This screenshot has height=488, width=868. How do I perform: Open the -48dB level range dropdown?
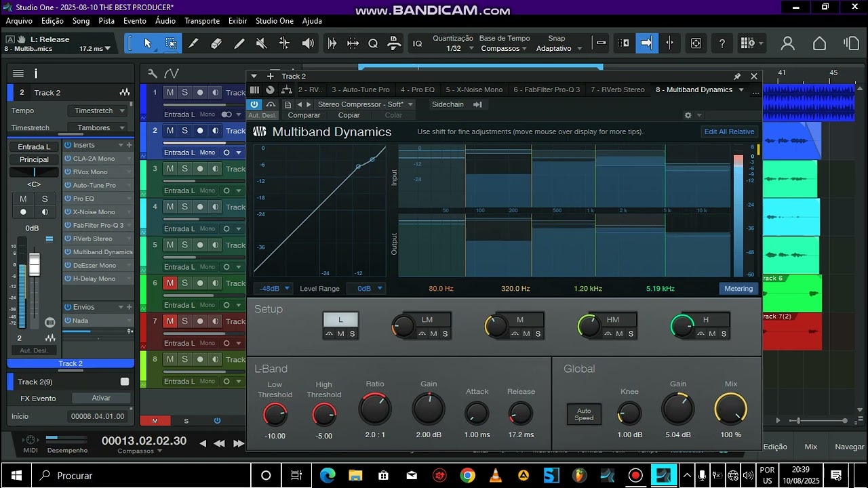pyautogui.click(x=273, y=289)
